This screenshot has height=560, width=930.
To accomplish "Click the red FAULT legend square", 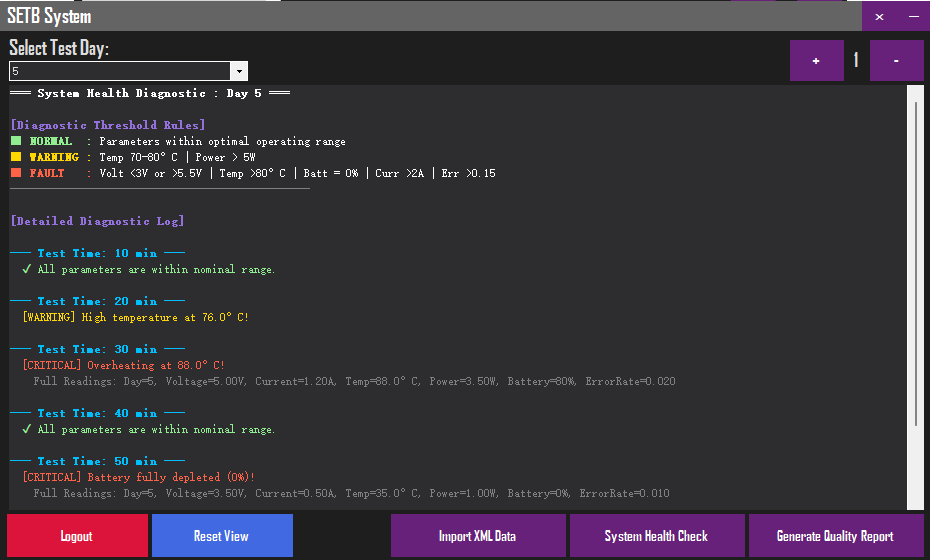I will [16, 173].
